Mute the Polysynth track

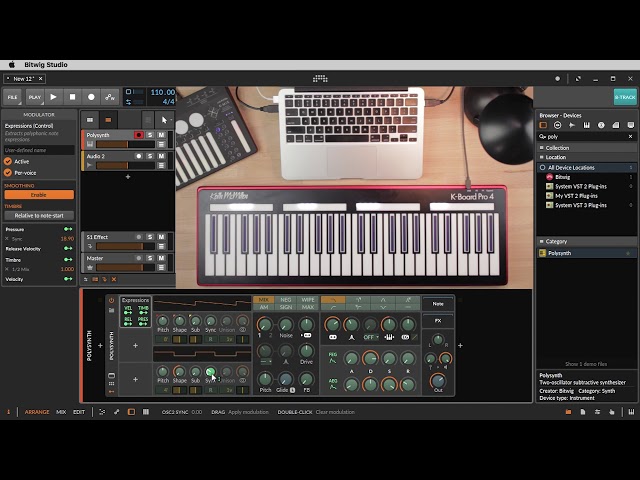161,135
